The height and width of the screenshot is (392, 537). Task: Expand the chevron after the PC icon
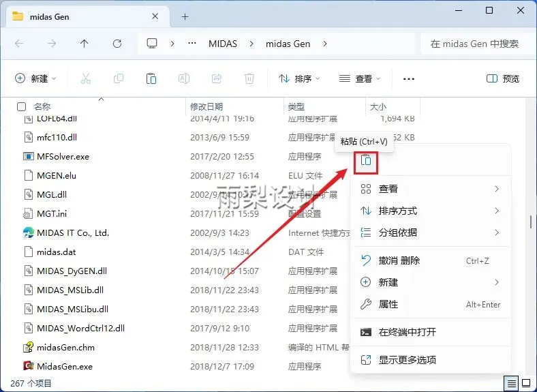click(x=172, y=44)
